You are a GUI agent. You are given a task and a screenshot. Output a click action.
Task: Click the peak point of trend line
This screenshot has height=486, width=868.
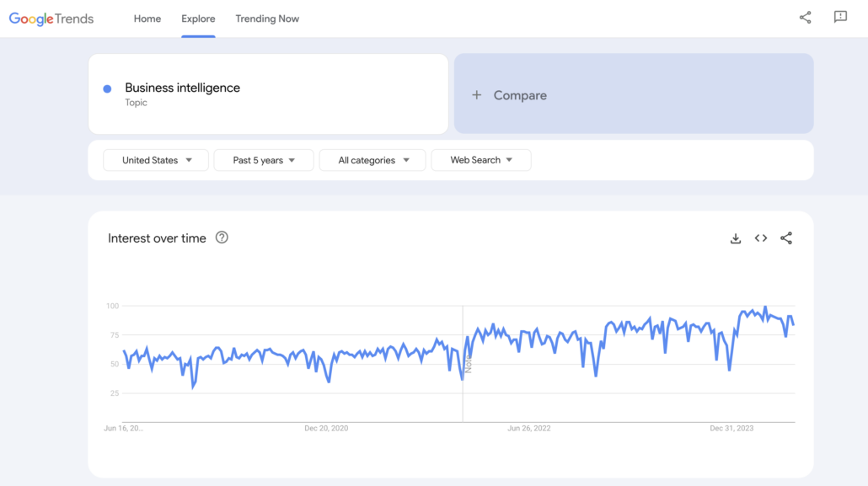765,307
